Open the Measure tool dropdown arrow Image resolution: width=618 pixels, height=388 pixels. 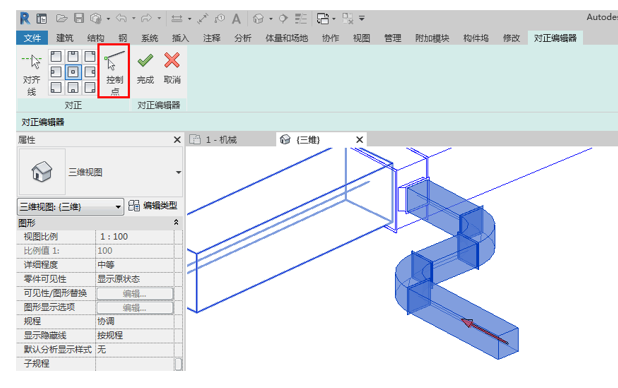click(190, 19)
